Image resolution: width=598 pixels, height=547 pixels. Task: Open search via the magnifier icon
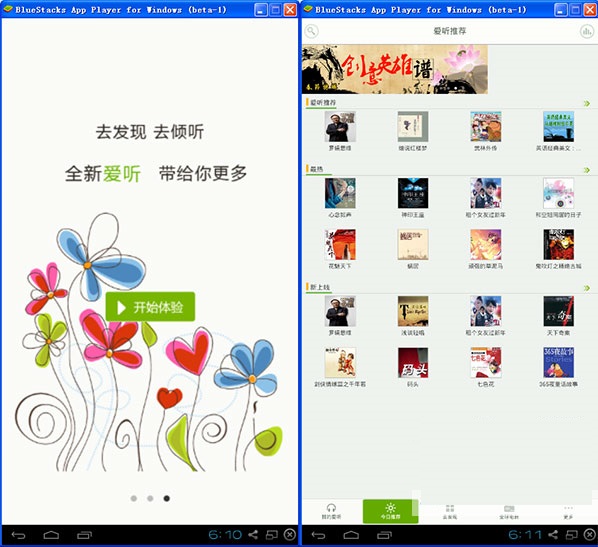(x=311, y=31)
